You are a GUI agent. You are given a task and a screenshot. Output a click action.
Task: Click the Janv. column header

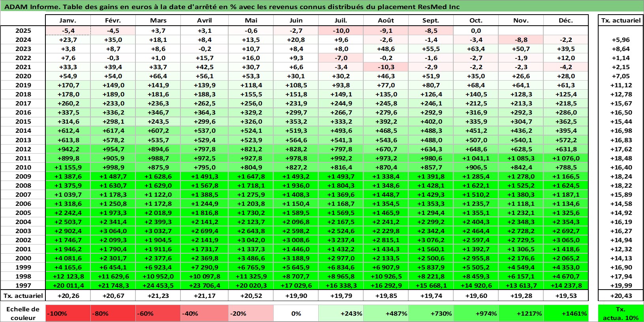click(68, 20)
